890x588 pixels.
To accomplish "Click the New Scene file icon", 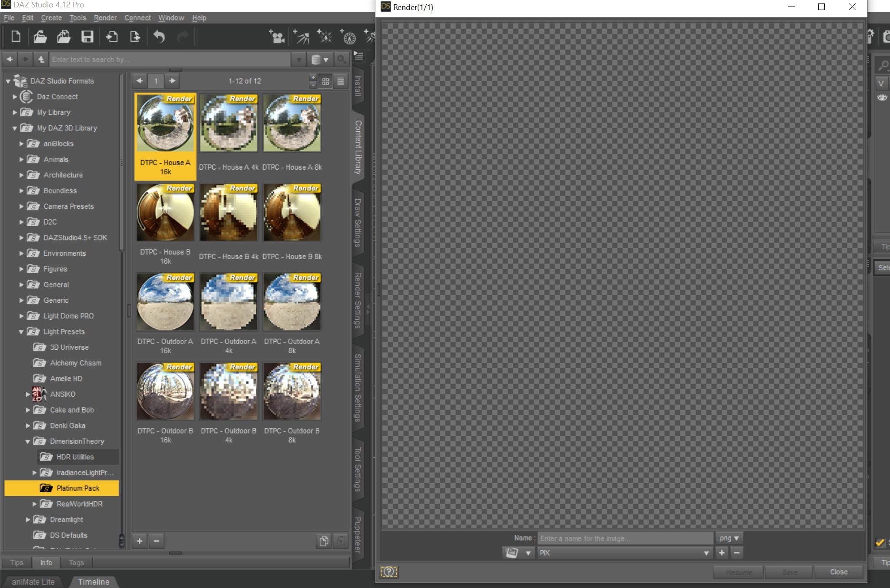I will point(16,37).
